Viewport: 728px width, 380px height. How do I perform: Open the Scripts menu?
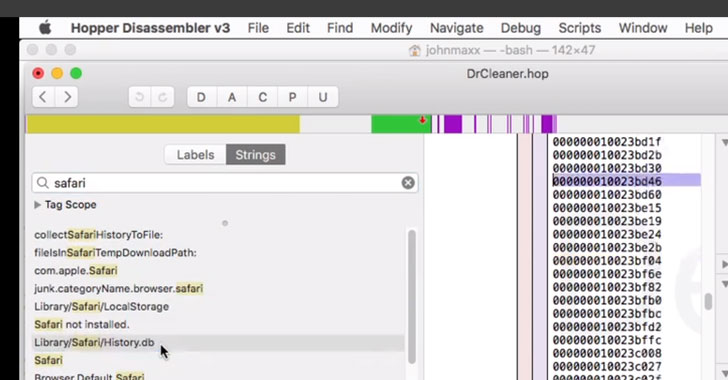click(x=579, y=28)
